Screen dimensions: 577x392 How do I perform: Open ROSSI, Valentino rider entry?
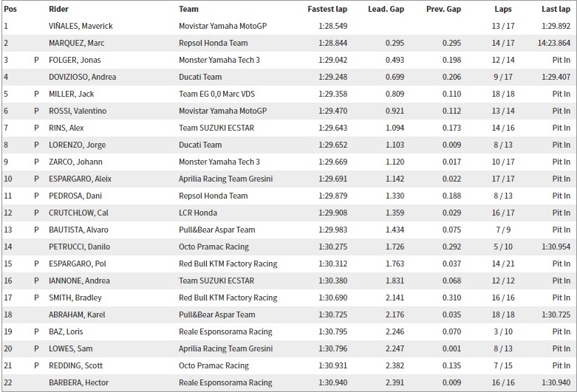coord(78,111)
